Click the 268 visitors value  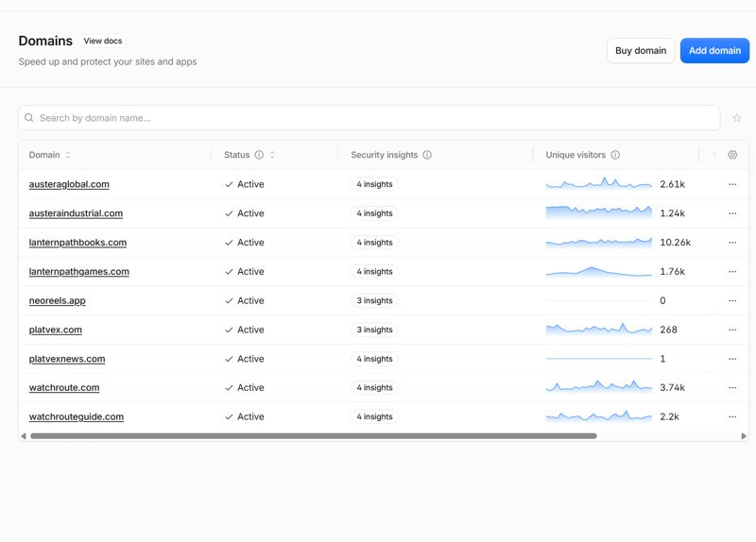pos(668,330)
